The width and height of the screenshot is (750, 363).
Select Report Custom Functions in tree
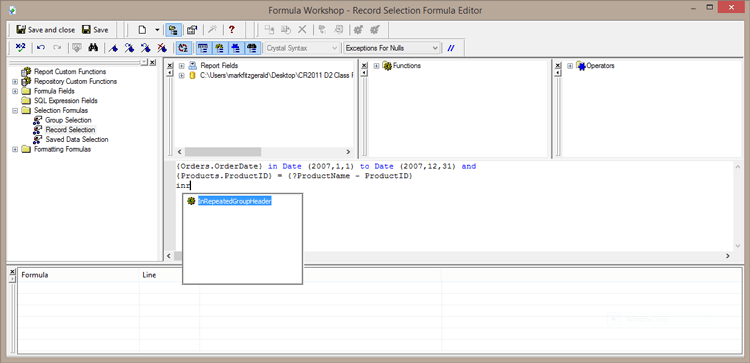click(70, 71)
